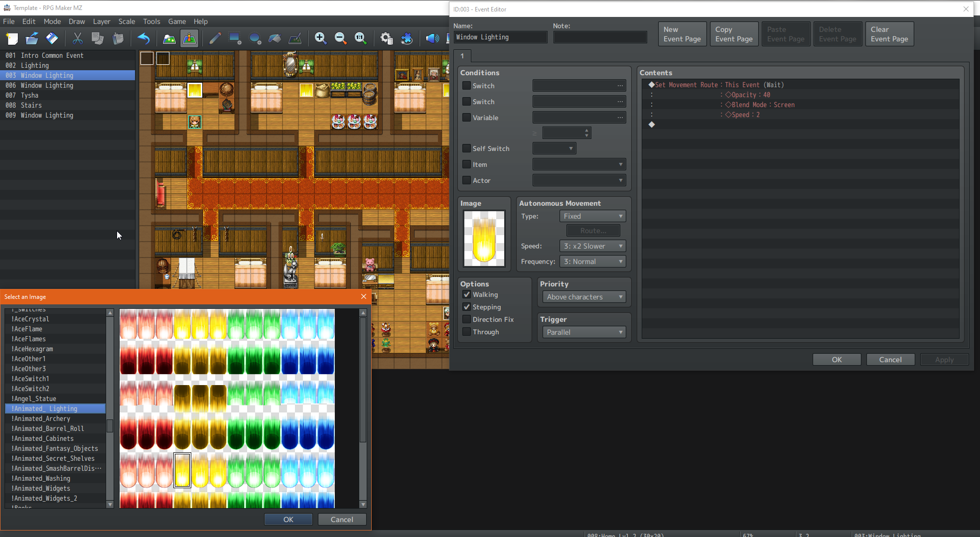Click the event Note input field
Viewport: 980px width, 537px height.
click(x=600, y=37)
